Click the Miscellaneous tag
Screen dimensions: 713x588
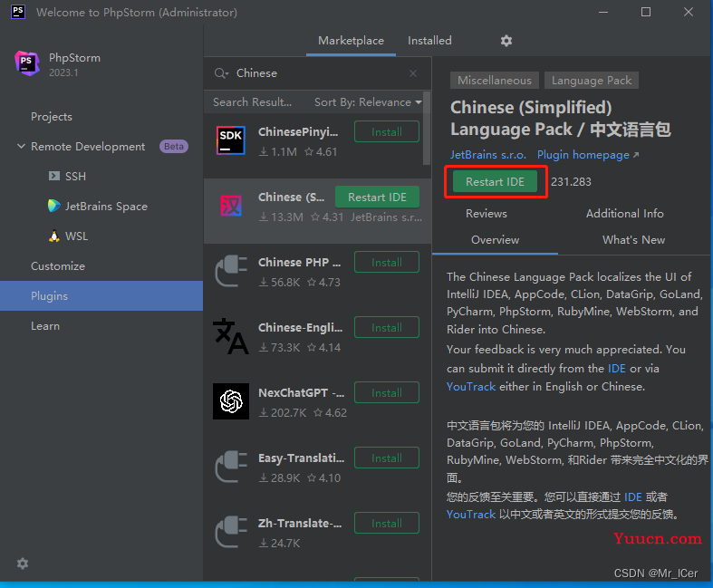[x=495, y=81]
